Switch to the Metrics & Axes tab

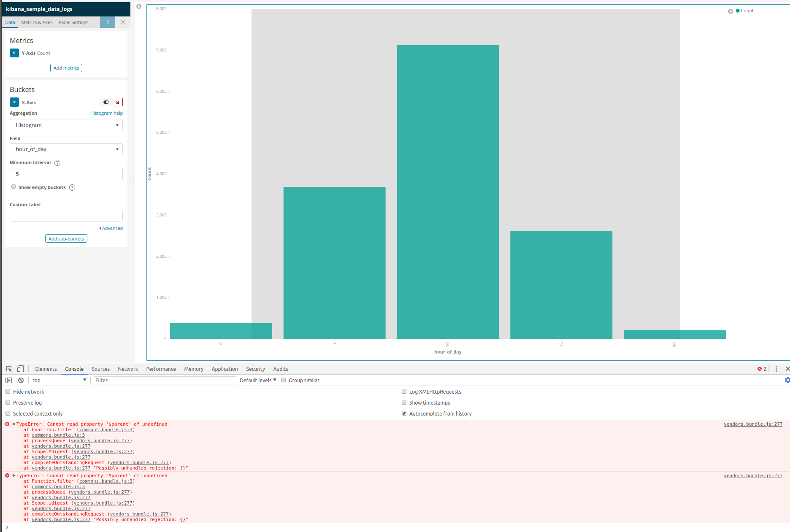pyautogui.click(x=37, y=22)
